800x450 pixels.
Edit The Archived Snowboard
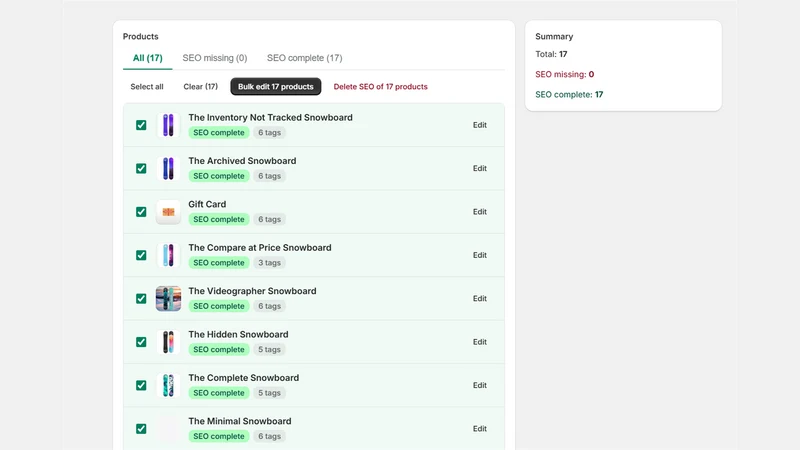pyautogui.click(x=480, y=168)
